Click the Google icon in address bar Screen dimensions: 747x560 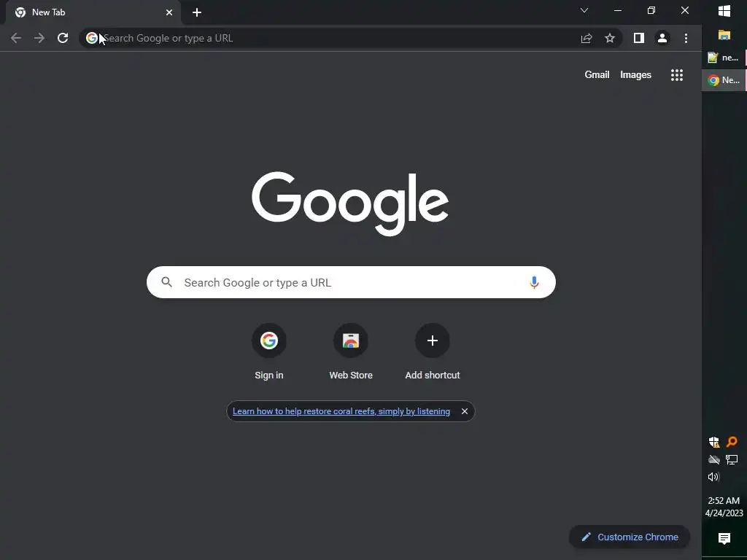91,38
